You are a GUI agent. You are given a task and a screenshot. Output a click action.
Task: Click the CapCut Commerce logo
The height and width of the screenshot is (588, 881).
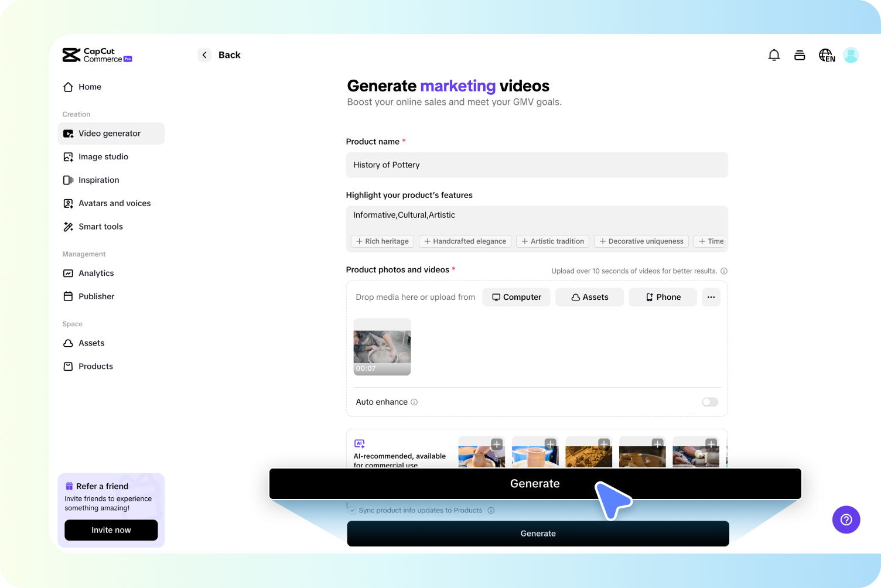pos(97,54)
